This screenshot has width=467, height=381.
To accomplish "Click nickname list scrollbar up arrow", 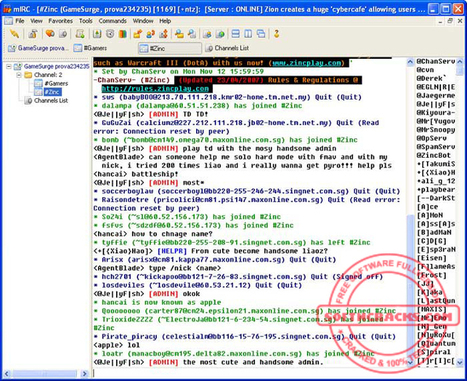I will click(460, 62).
